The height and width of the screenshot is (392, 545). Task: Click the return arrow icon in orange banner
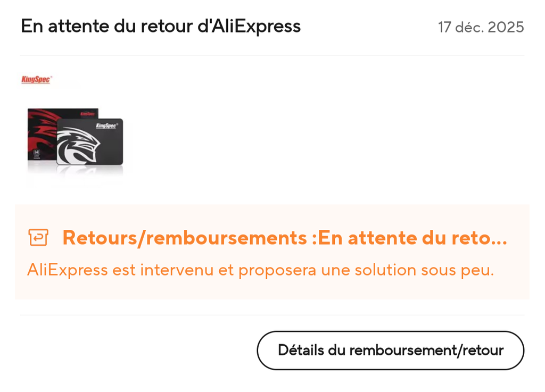pos(38,238)
